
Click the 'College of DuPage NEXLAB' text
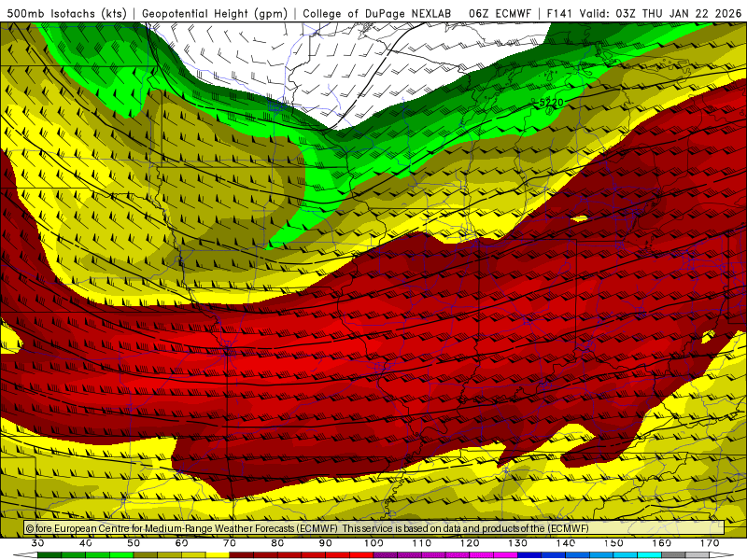(x=377, y=13)
